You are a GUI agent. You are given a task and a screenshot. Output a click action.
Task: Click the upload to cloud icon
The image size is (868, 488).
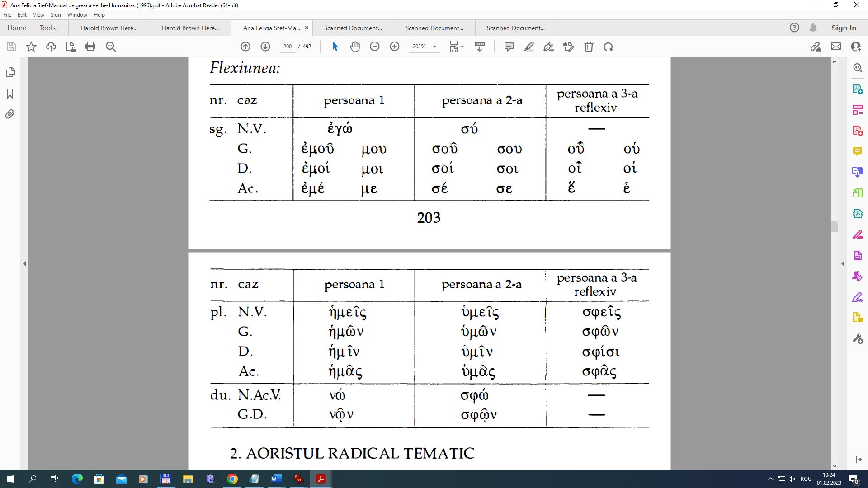tap(51, 47)
